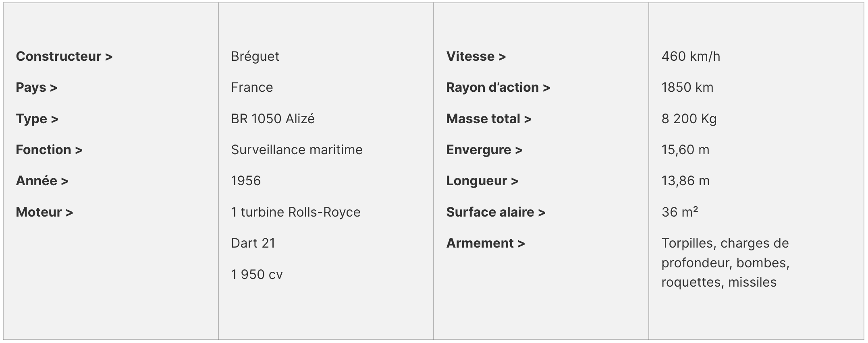Select the Bréguet manufacturer value
The width and height of the screenshot is (868, 343).
click(255, 57)
